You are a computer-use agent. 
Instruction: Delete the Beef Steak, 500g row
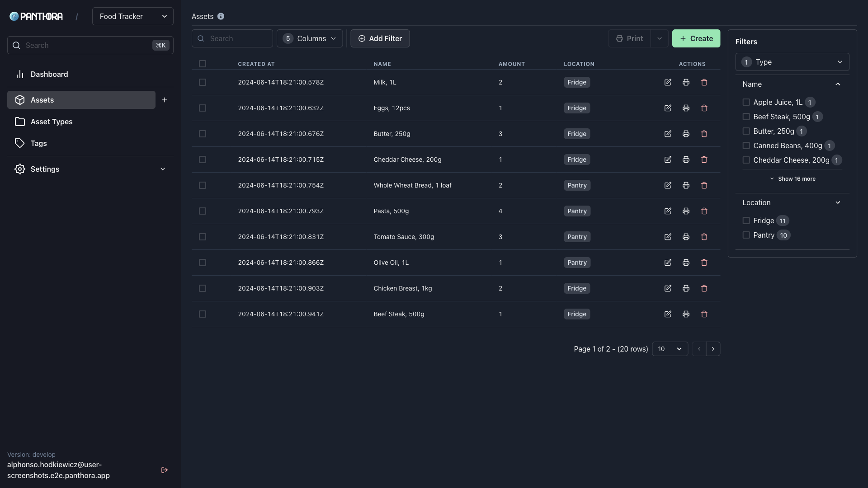tap(704, 314)
